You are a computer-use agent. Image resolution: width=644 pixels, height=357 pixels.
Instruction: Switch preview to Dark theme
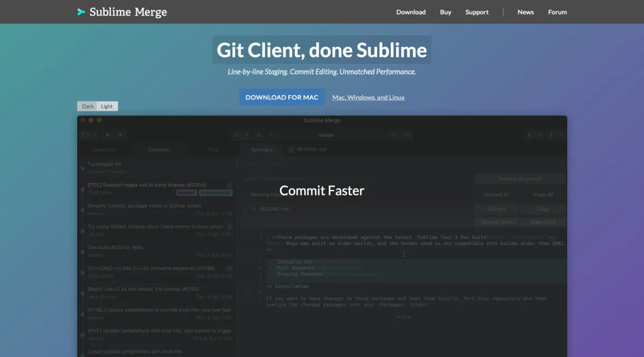88,106
